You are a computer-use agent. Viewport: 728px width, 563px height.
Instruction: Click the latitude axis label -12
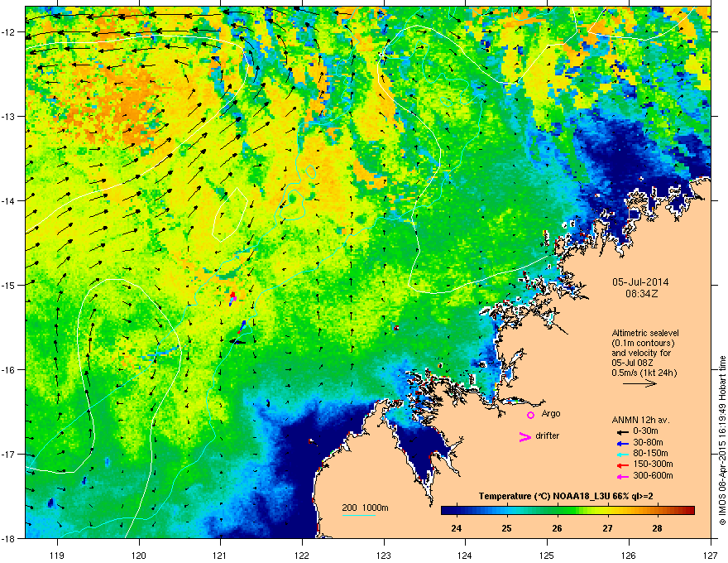[x=8, y=32]
